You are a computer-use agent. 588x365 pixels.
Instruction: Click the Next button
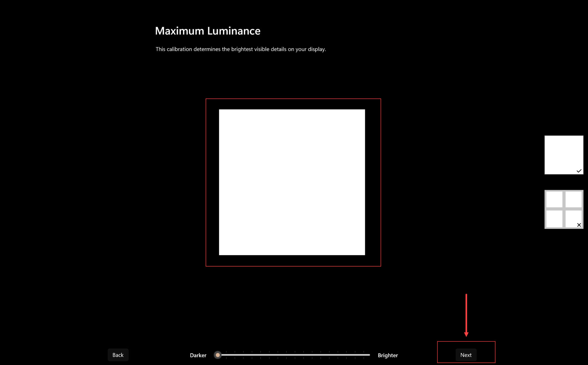click(466, 355)
